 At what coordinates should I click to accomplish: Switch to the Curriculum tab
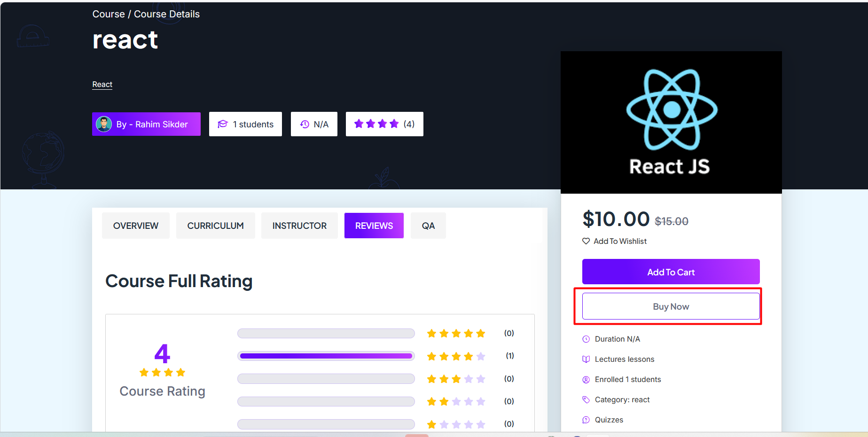216,226
